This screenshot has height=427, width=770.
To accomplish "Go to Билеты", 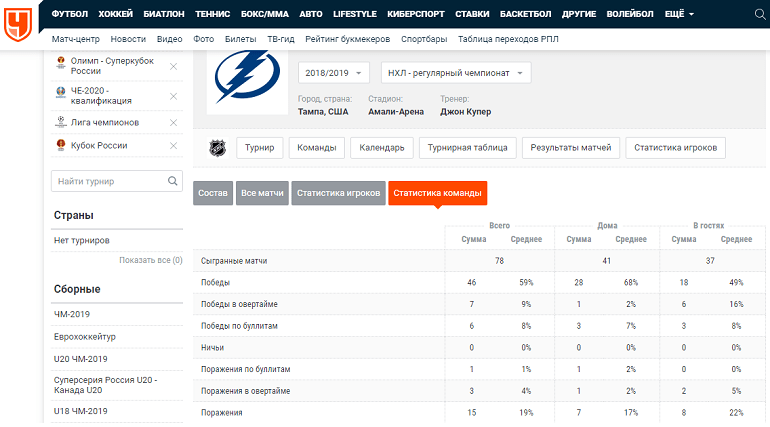I will pos(241,39).
